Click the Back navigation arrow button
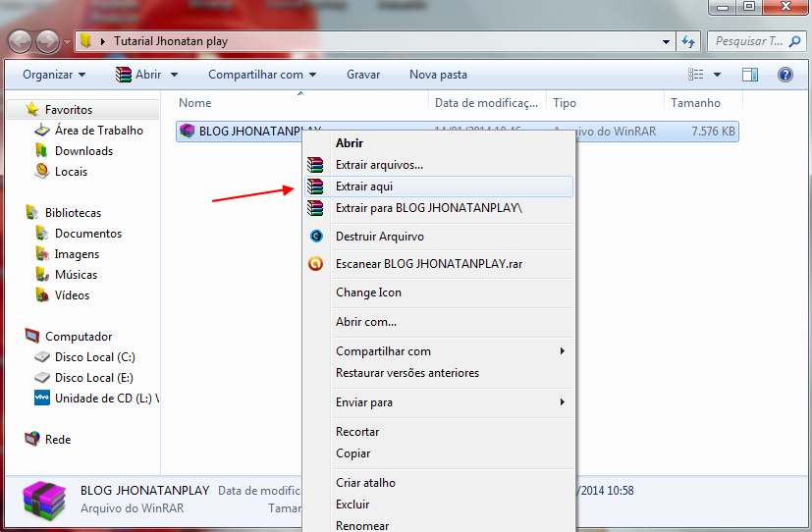The image size is (812, 532). click(21, 41)
